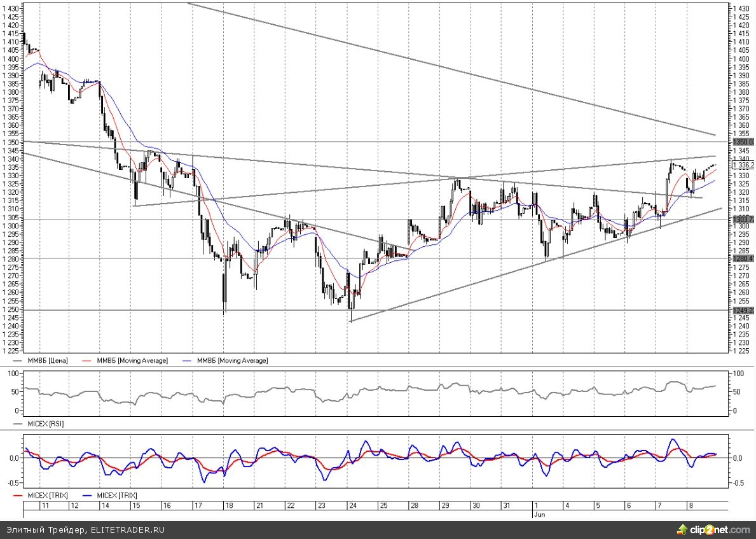The height and width of the screenshot is (539, 756).
Task: Click date 18 on the time axis
Action: pos(228,505)
